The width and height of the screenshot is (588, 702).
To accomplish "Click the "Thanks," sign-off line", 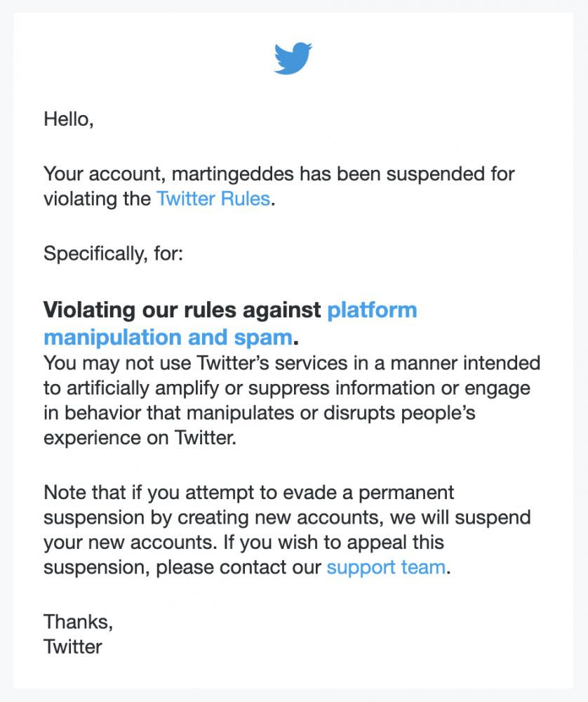I will click(x=78, y=621).
